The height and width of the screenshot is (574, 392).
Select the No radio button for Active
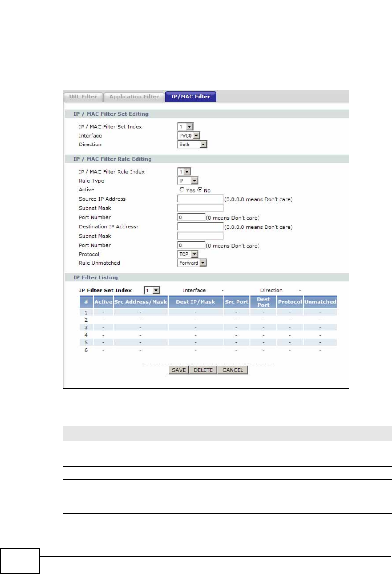point(200,190)
